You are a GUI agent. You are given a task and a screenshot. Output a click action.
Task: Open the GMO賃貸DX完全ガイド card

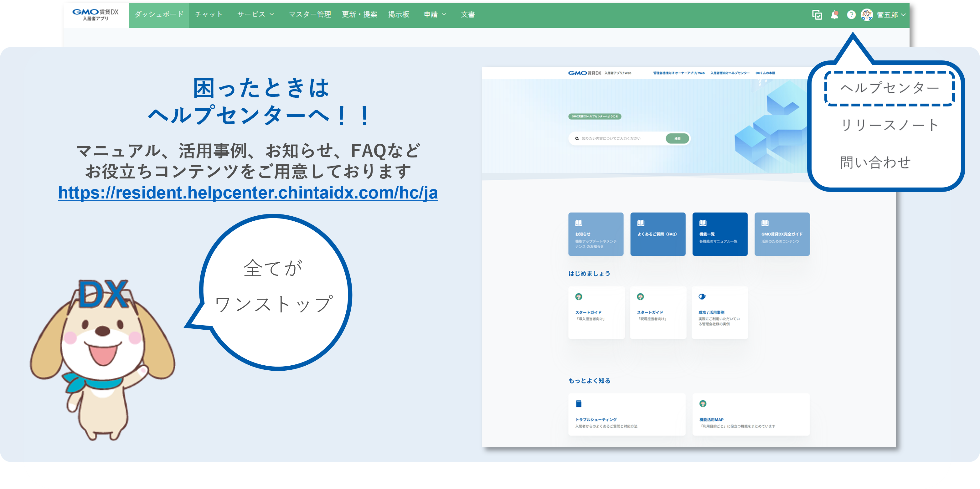pyautogui.click(x=782, y=234)
